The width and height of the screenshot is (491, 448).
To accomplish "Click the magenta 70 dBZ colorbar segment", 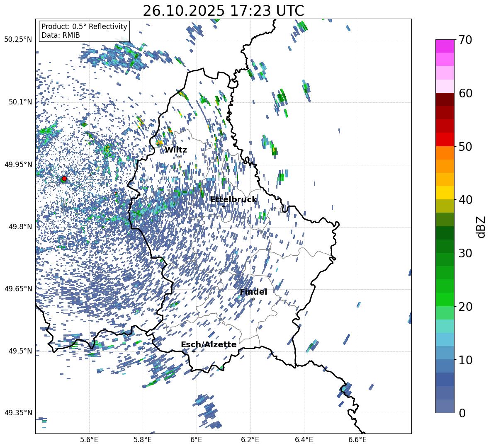I will (x=445, y=46).
